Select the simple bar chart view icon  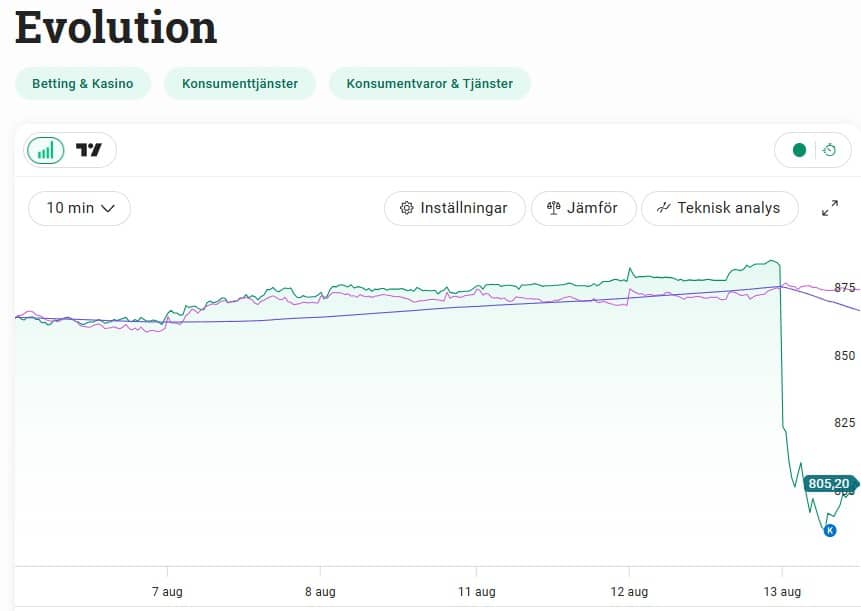tap(45, 150)
